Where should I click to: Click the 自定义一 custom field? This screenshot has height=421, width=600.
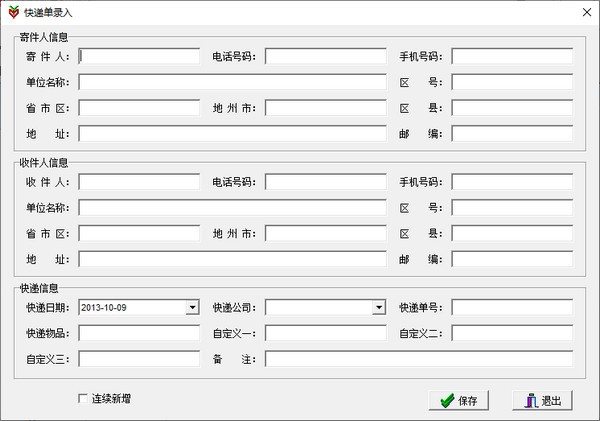point(325,333)
